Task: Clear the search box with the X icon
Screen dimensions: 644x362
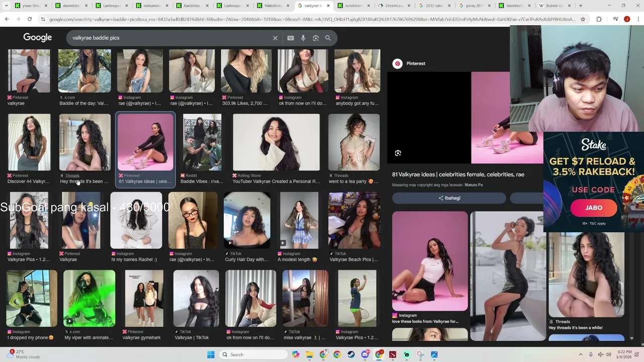Action: pos(275,38)
